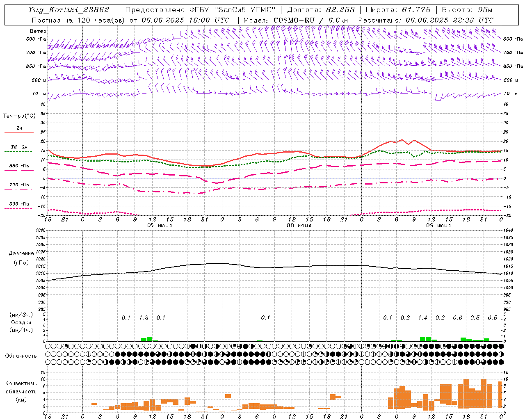The image size is (525, 420).
Task: Click the '850 гПа' temperature legend entry
Action: 19,166
